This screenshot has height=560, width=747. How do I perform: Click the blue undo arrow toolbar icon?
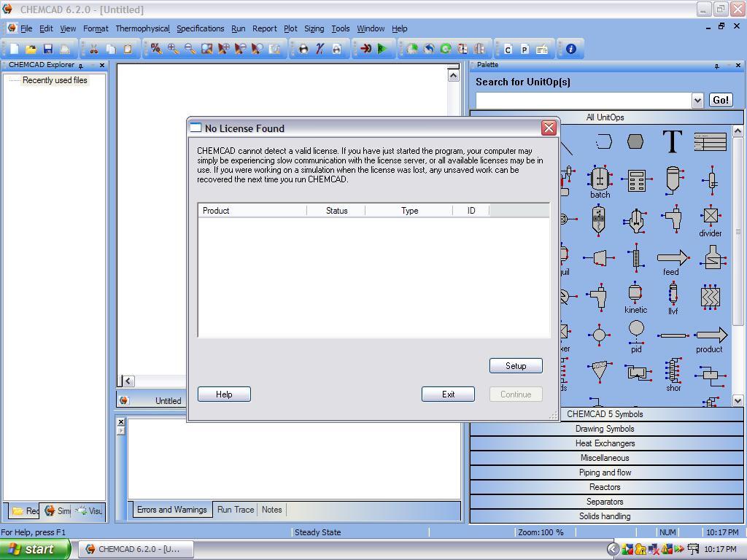coord(429,49)
